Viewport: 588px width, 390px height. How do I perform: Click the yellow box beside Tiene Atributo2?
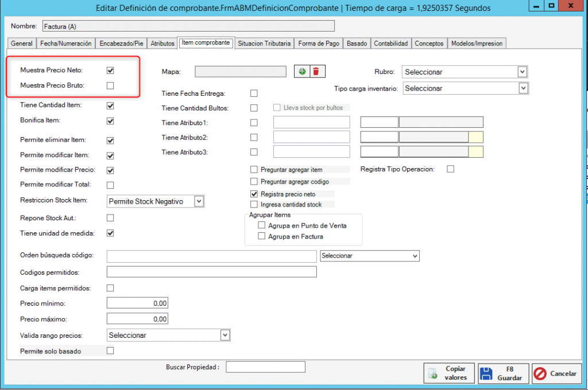pos(476,137)
